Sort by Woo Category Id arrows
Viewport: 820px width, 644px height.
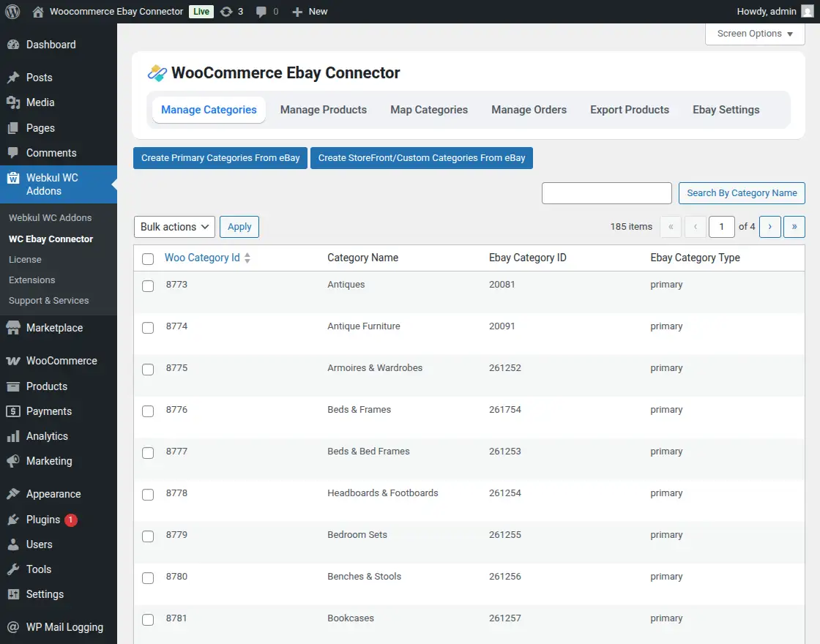[x=247, y=258]
